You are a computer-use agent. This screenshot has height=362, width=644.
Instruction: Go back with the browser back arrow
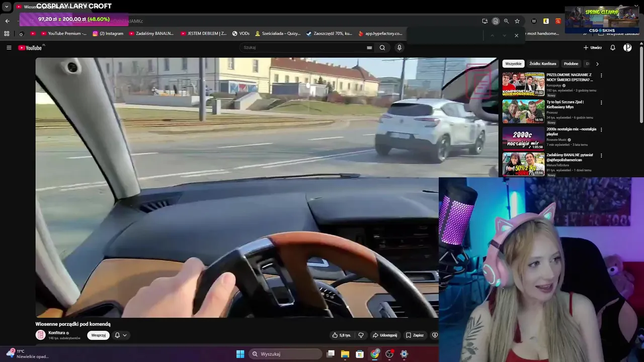coord(7,21)
